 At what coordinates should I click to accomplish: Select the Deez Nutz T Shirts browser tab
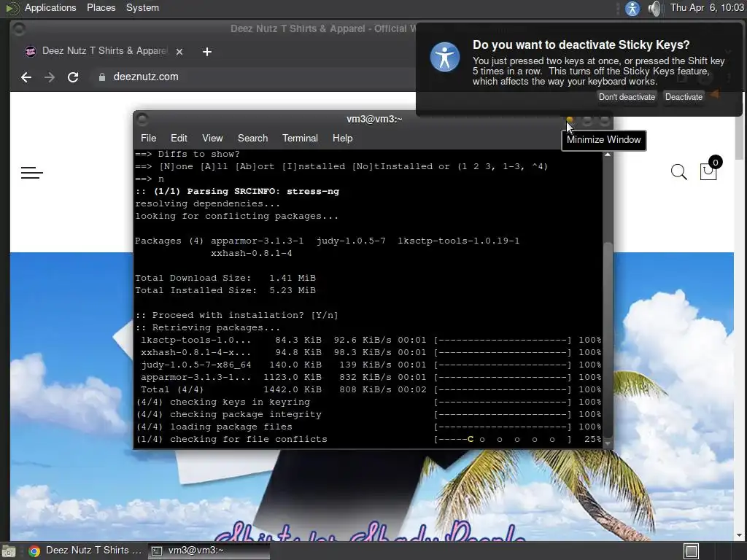(104, 51)
